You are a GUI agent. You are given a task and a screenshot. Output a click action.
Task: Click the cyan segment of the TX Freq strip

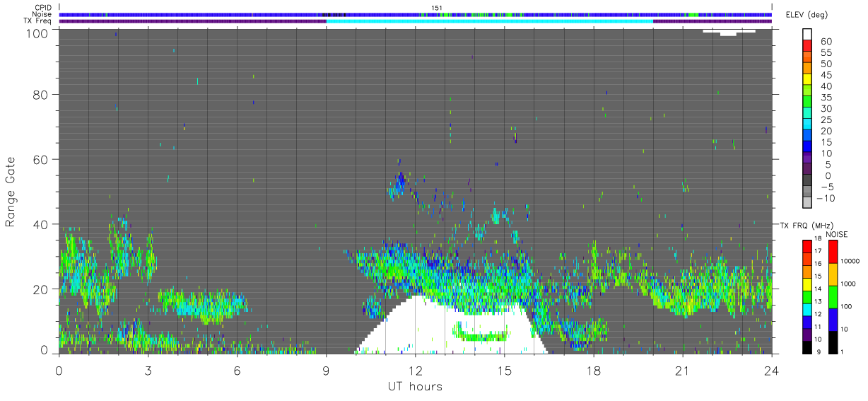pyautogui.click(x=490, y=21)
